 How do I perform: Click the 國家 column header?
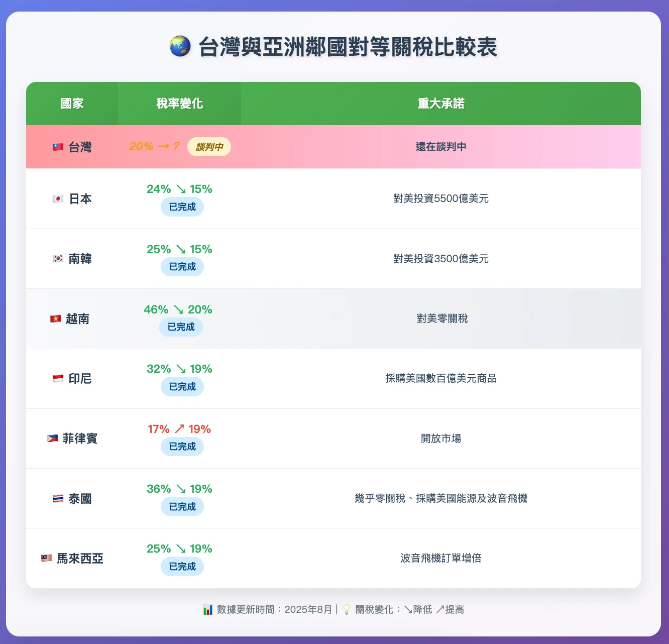point(72,103)
